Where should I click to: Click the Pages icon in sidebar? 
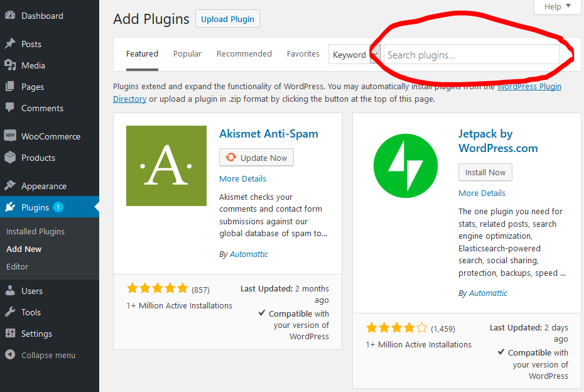(x=10, y=87)
